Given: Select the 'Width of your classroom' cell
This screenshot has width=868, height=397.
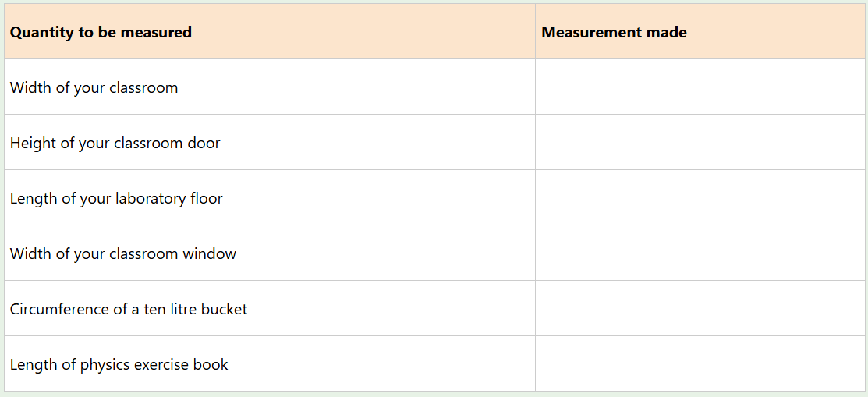Looking at the screenshot, I should 94,87.
